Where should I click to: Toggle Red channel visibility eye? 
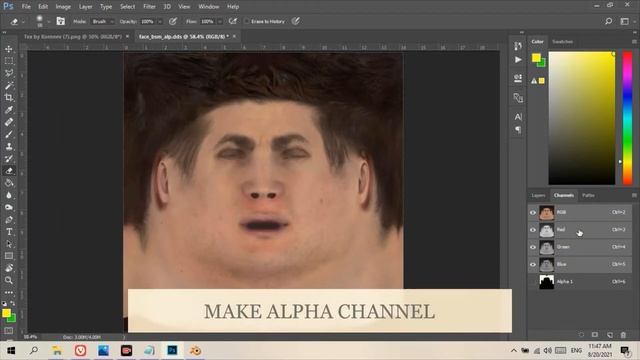pyautogui.click(x=533, y=230)
